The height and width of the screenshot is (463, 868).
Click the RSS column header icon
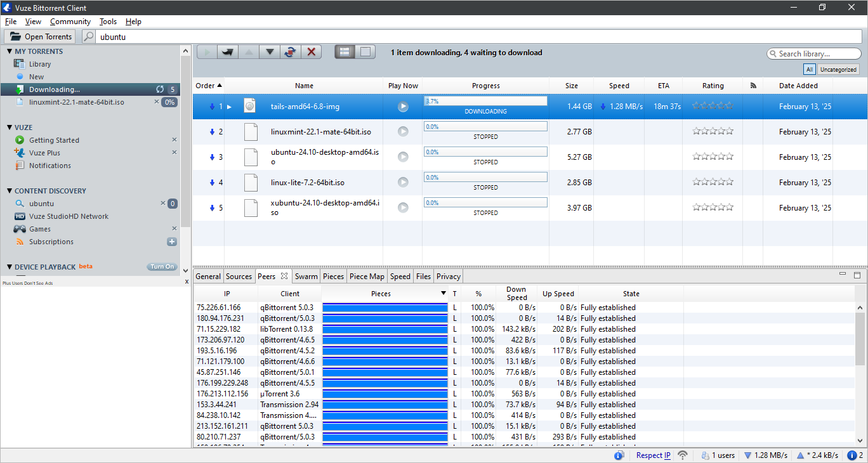click(753, 86)
